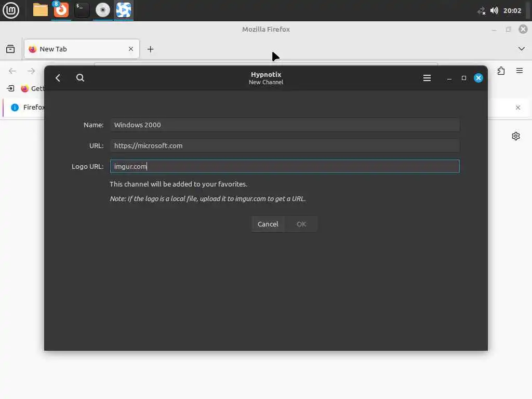Screen dimensions: 532x399
Task: Launch the file manager from the panel
Action: click(41, 10)
